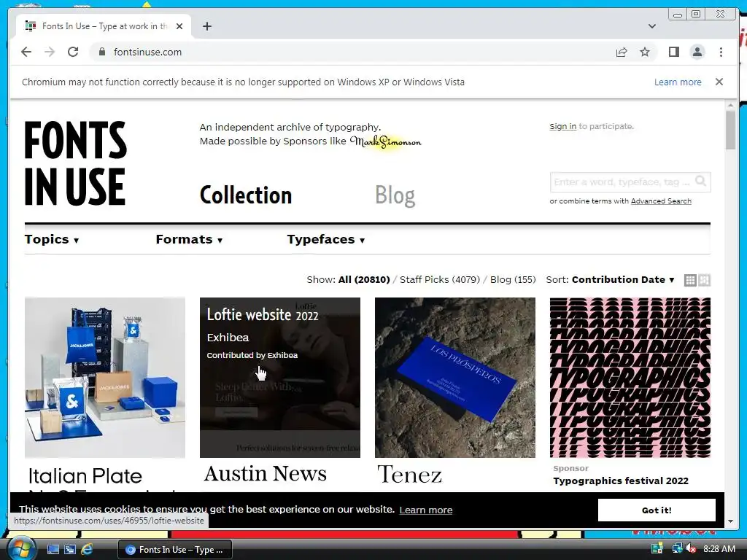Screen dimensions: 747x560
Task: Toggle the browser side panel
Action: (x=673, y=52)
